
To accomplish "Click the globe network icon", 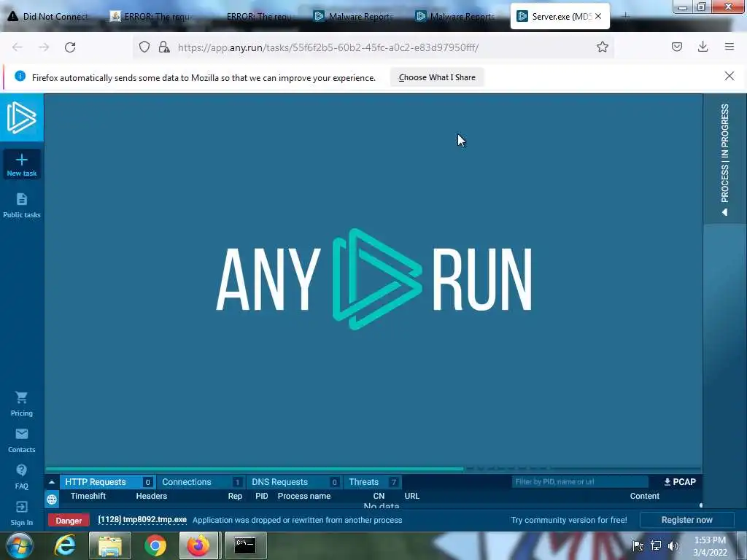I will [52, 499].
